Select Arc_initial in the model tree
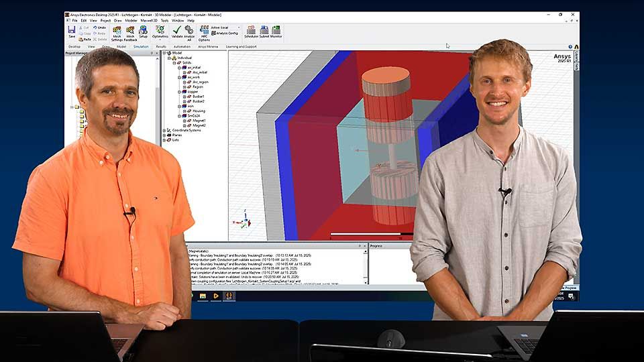 tap(200, 72)
